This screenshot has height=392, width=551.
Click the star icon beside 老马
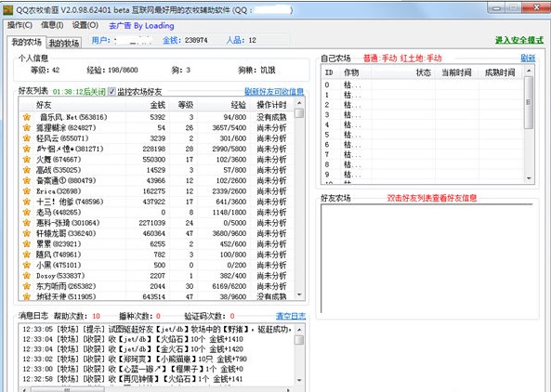click(27, 212)
